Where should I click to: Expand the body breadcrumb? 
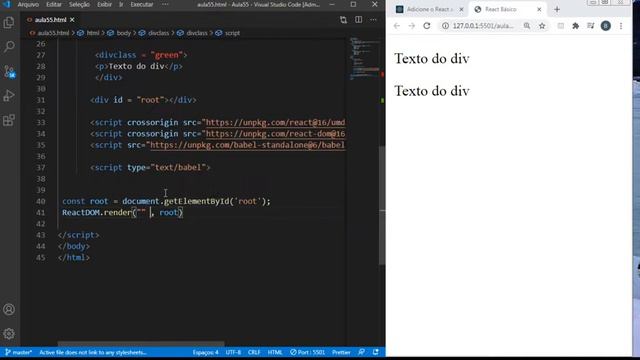(x=124, y=33)
